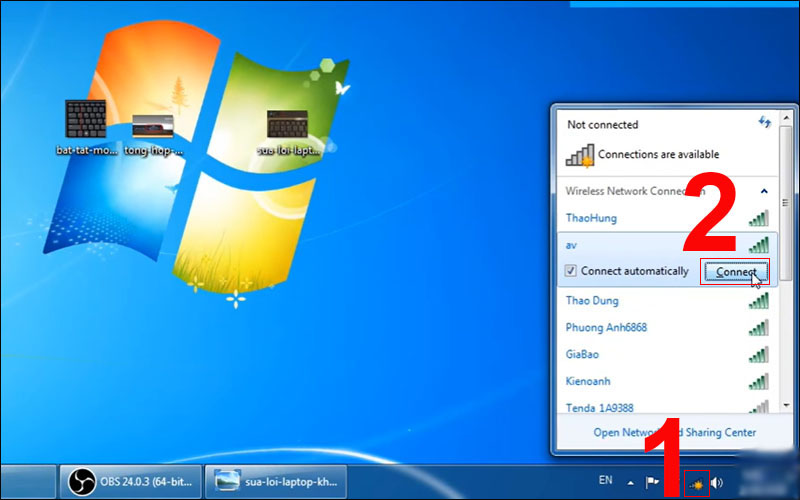Select the av network entry
This screenshot has width=800, height=500.
(x=667, y=245)
